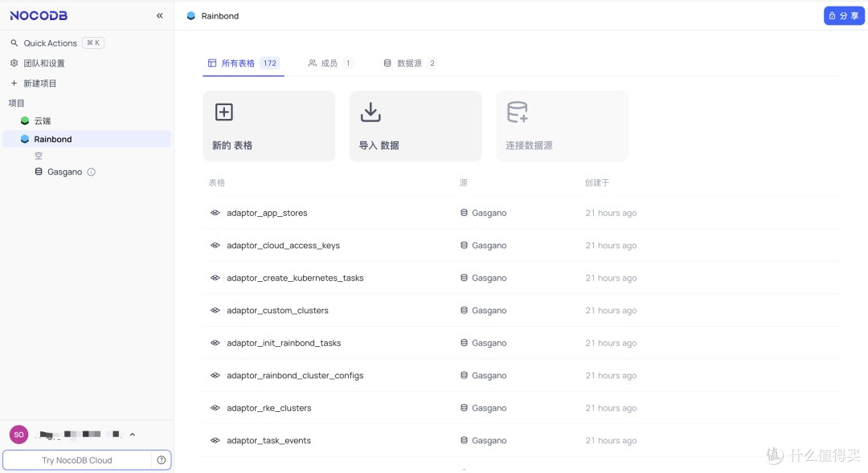Open the adaptor_custom_clusters table

[277, 310]
